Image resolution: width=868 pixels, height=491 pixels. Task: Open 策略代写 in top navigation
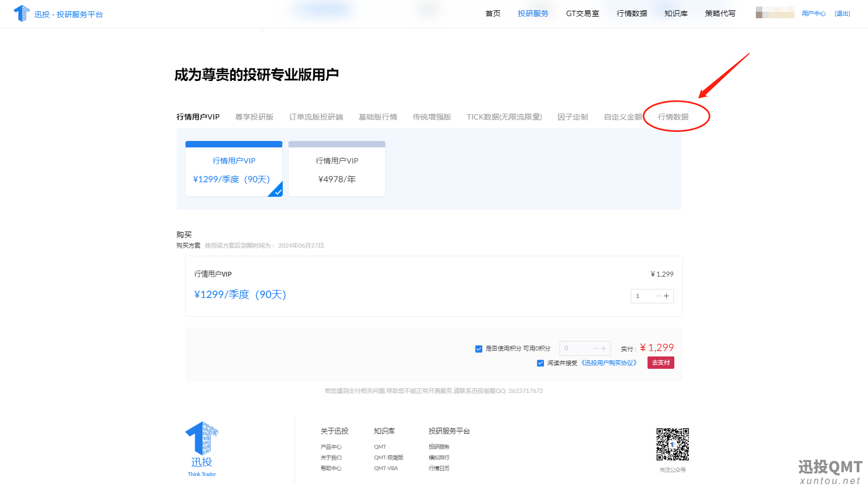pos(720,13)
